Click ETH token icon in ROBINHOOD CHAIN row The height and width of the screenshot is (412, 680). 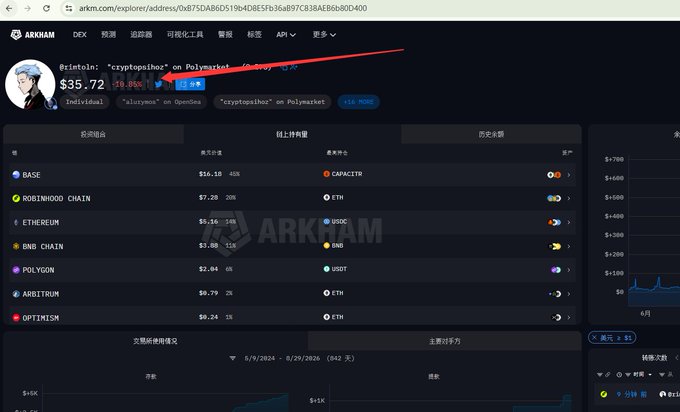pos(327,197)
